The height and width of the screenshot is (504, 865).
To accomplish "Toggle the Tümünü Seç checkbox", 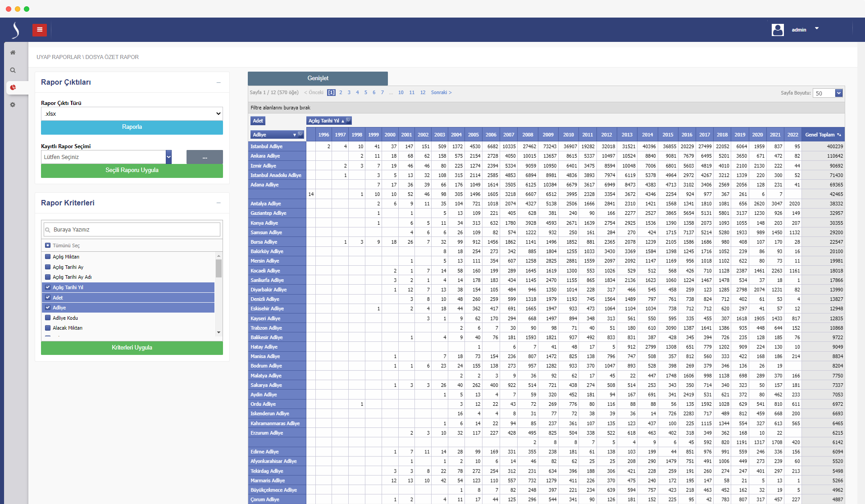I will pos(48,245).
